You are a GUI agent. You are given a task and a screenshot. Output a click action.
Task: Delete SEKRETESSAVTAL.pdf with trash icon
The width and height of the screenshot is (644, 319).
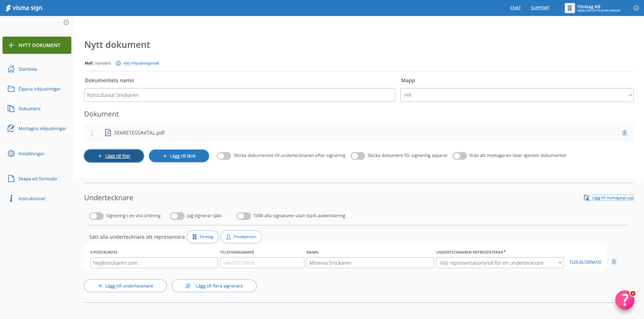[x=624, y=133]
